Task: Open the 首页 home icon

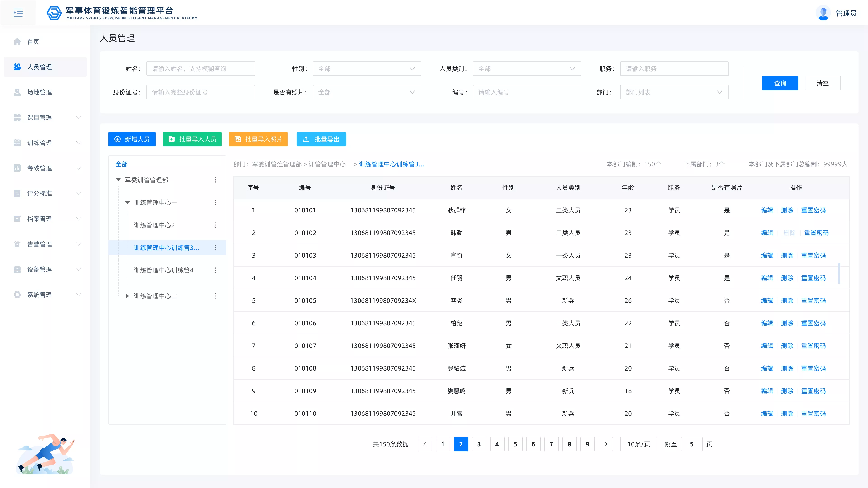Action: point(17,41)
